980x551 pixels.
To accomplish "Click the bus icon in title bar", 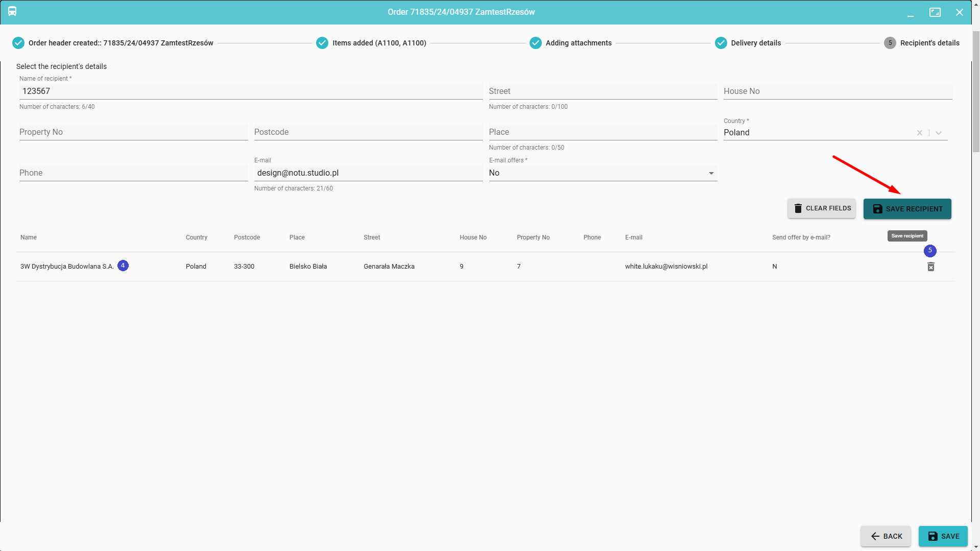I will (x=12, y=11).
